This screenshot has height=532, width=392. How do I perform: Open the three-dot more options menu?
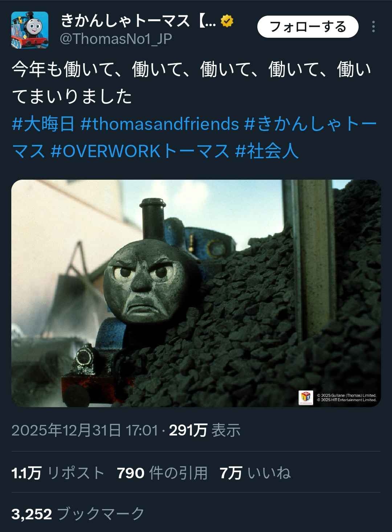point(373,27)
